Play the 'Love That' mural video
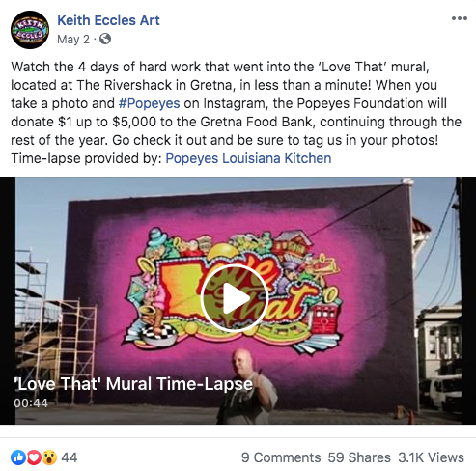Screen dimensions: 476x471 pos(234,298)
